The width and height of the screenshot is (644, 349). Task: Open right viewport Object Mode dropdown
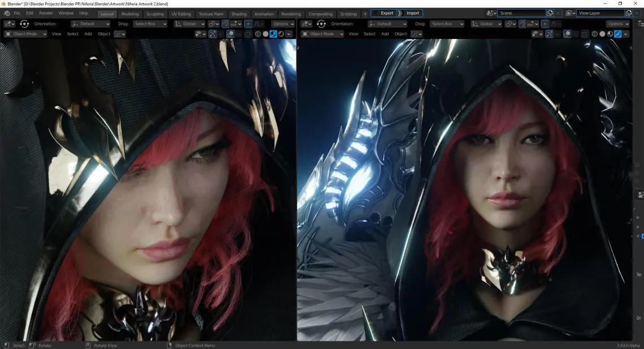[323, 34]
